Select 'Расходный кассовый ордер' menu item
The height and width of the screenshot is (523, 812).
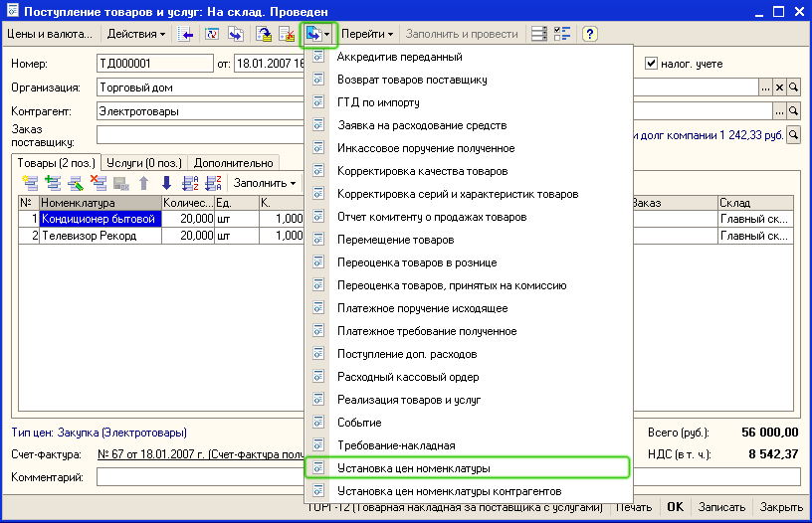coord(468,377)
